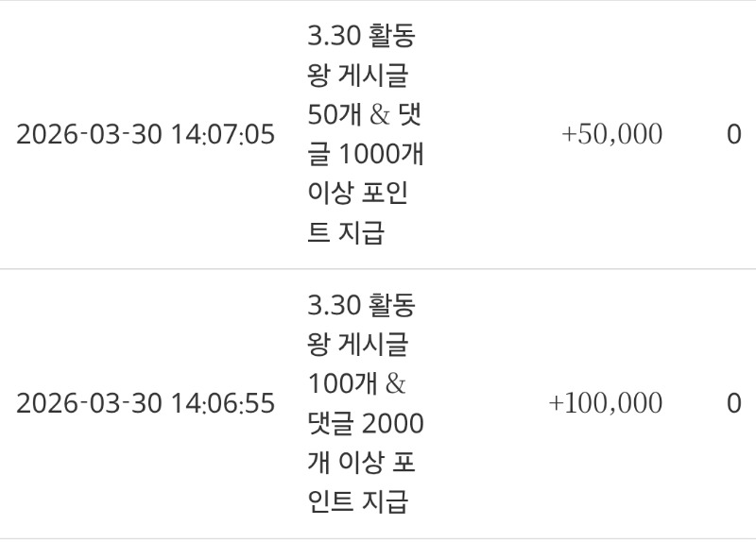Click the divider line below the +100,000 entry
Viewport: 756px width, 559px height.
[x=378, y=538]
